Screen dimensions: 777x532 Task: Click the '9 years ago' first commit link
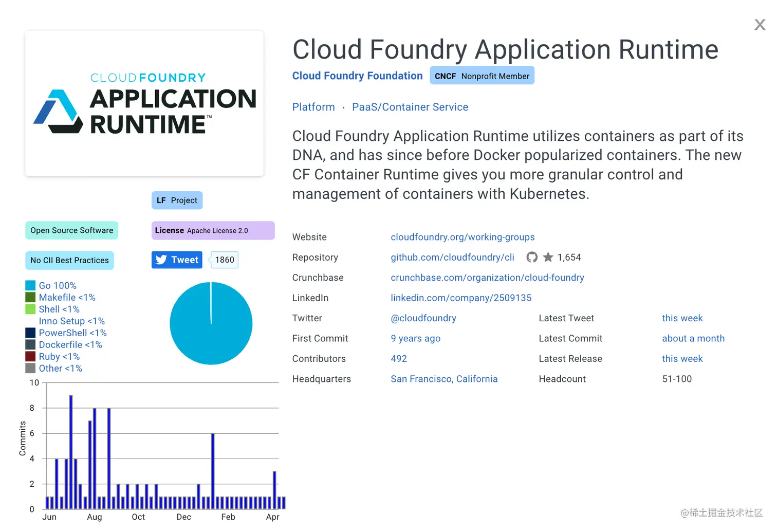point(415,338)
